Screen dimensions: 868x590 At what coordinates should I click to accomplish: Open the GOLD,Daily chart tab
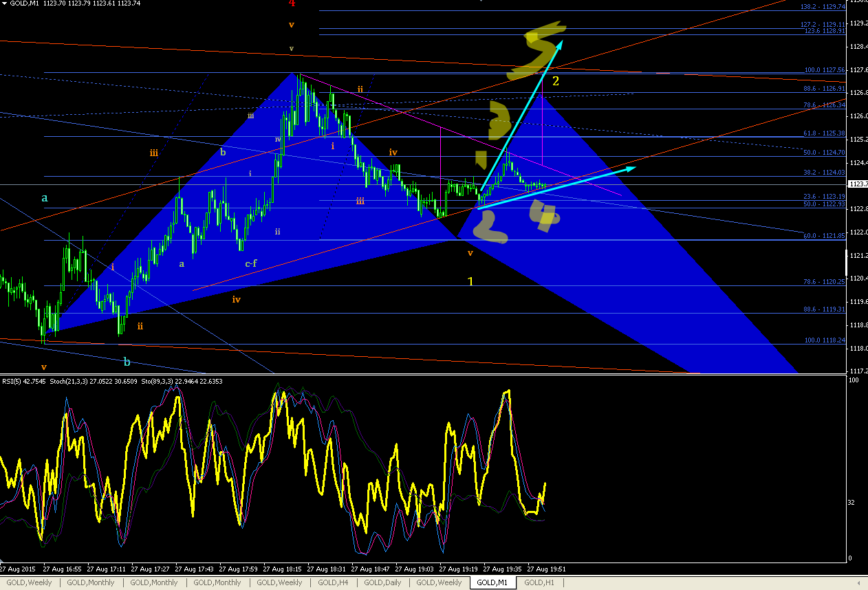[x=382, y=582]
